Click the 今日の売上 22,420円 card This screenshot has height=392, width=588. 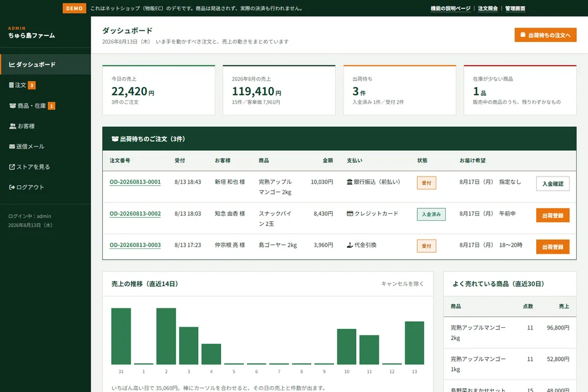159,90
